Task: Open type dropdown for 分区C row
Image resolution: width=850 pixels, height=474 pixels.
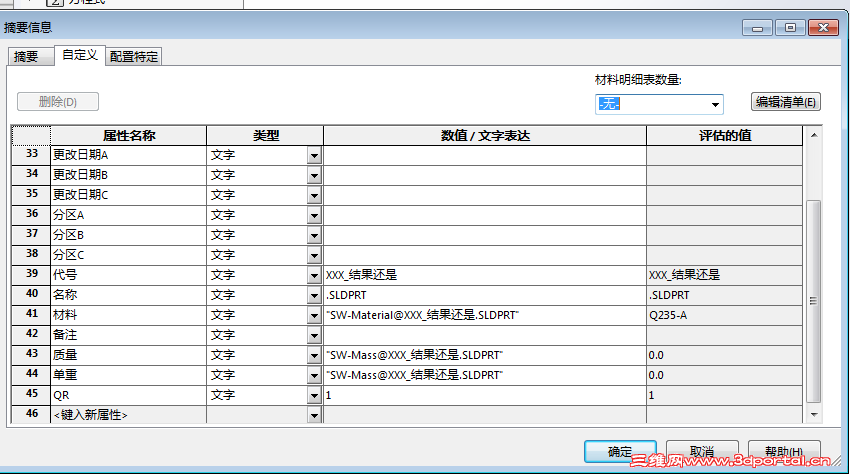Action: (x=314, y=255)
